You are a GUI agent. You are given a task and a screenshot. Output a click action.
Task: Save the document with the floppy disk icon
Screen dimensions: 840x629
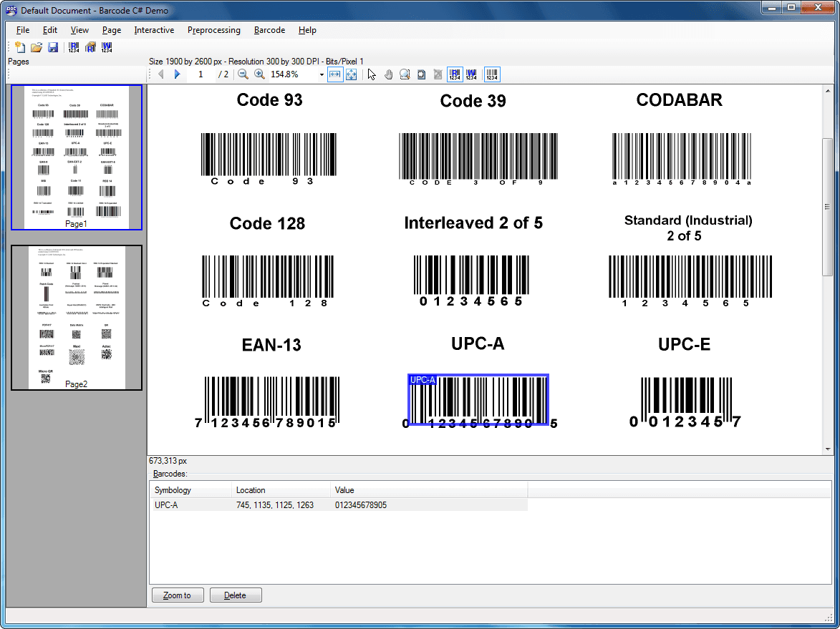click(x=52, y=47)
